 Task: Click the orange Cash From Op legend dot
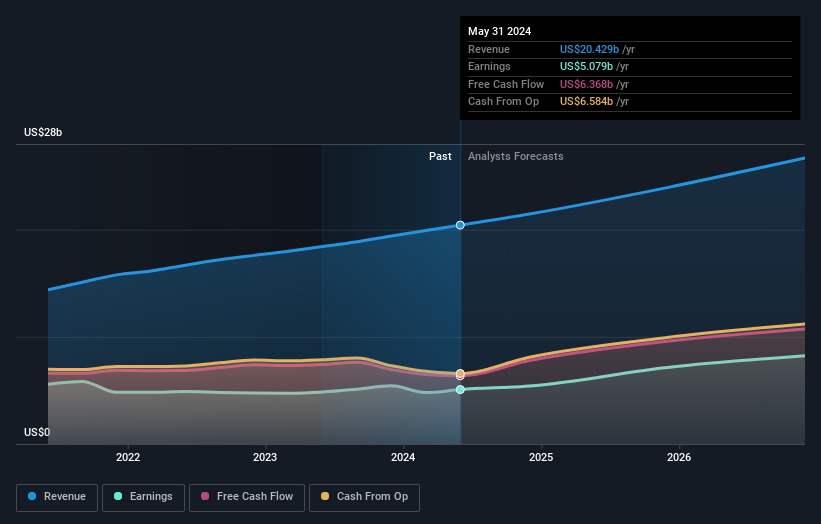click(x=325, y=497)
